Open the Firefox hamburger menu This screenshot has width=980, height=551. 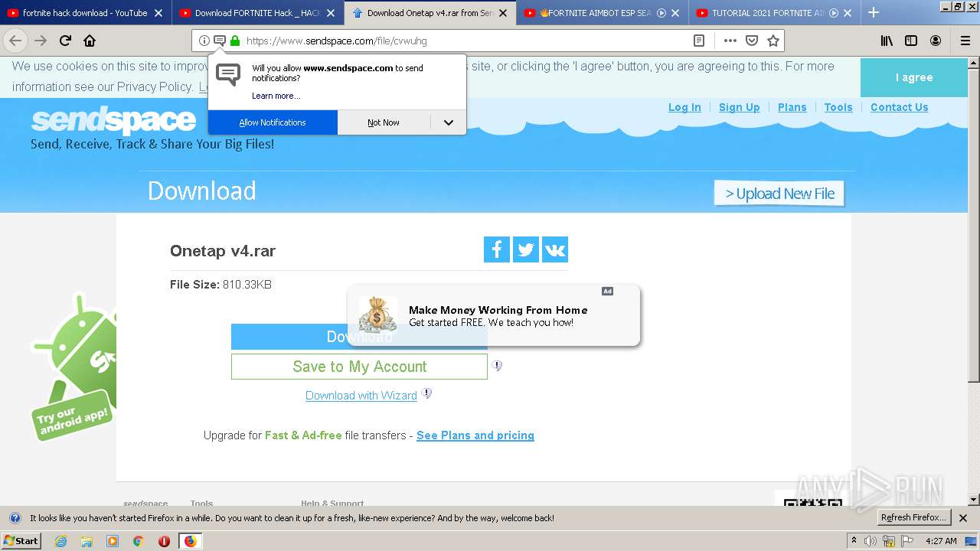965,41
